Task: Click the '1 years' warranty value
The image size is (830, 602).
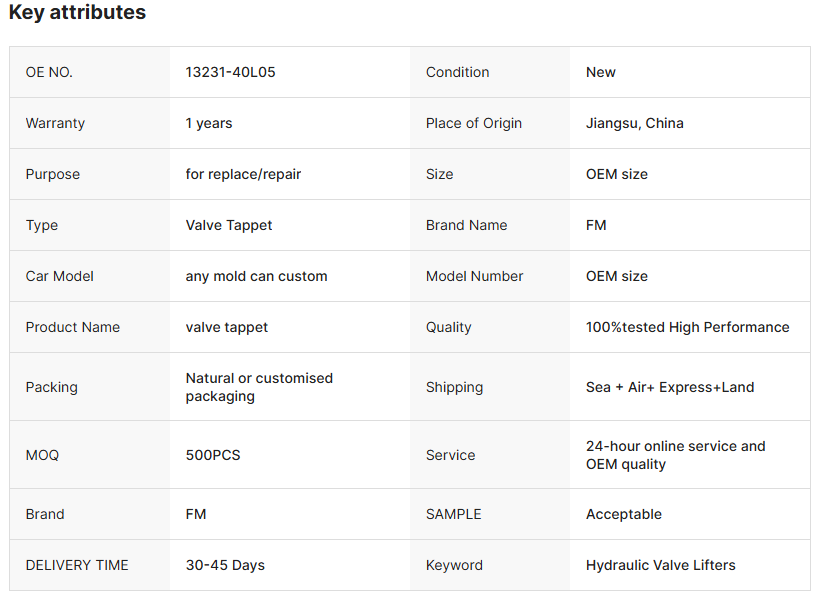Action: pos(209,123)
